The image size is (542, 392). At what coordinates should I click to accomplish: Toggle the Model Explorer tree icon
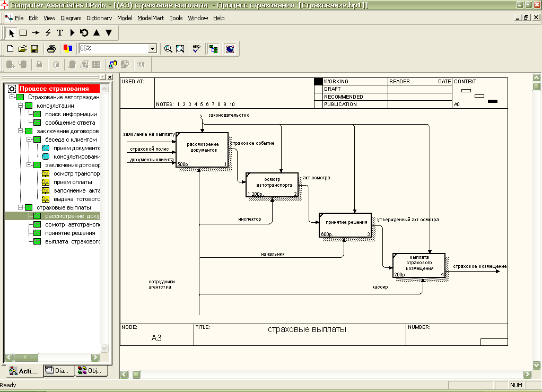click(x=213, y=49)
